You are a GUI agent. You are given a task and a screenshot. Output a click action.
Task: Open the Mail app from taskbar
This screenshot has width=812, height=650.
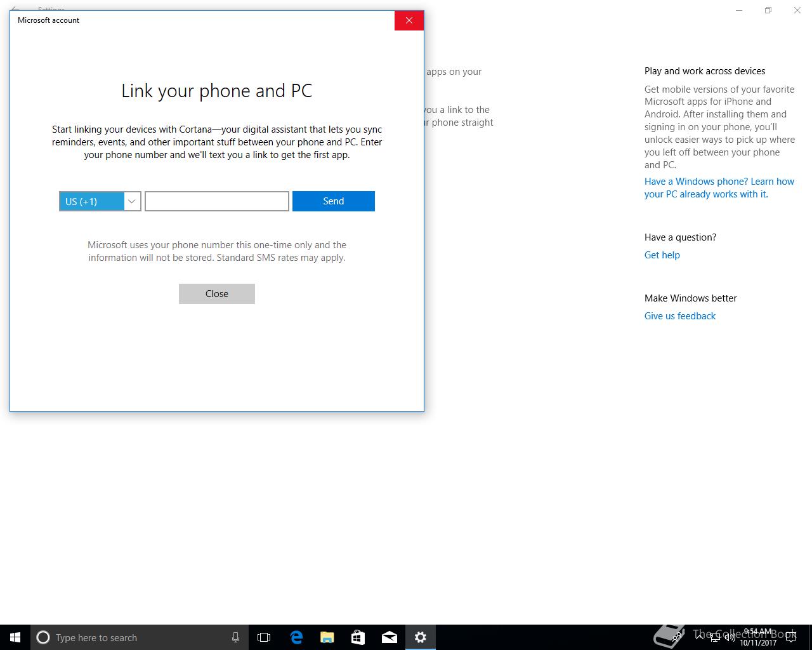click(x=390, y=637)
